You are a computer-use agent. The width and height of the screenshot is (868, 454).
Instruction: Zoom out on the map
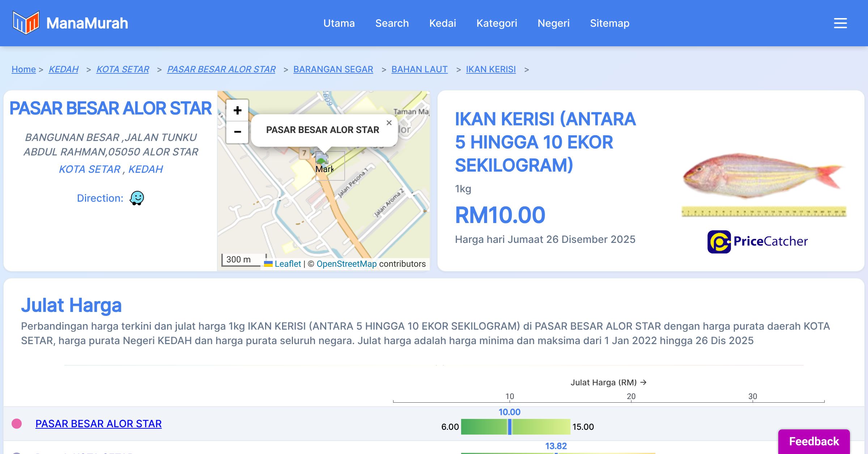click(237, 132)
